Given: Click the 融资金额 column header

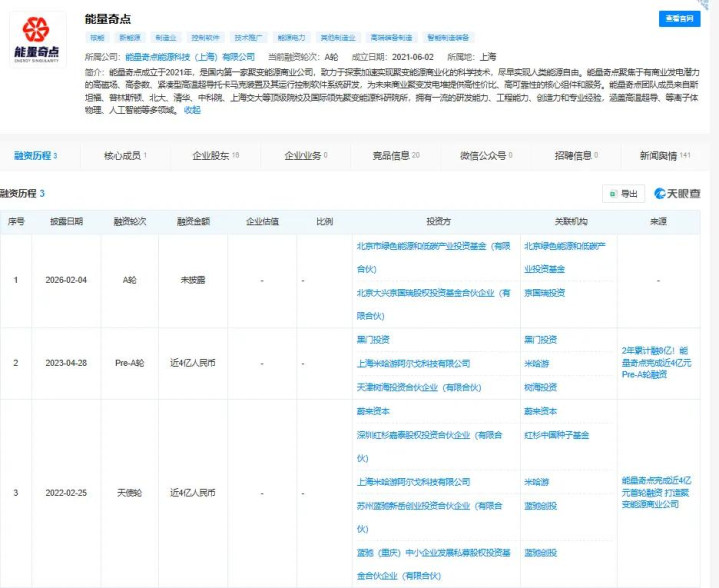Looking at the screenshot, I should (x=193, y=222).
